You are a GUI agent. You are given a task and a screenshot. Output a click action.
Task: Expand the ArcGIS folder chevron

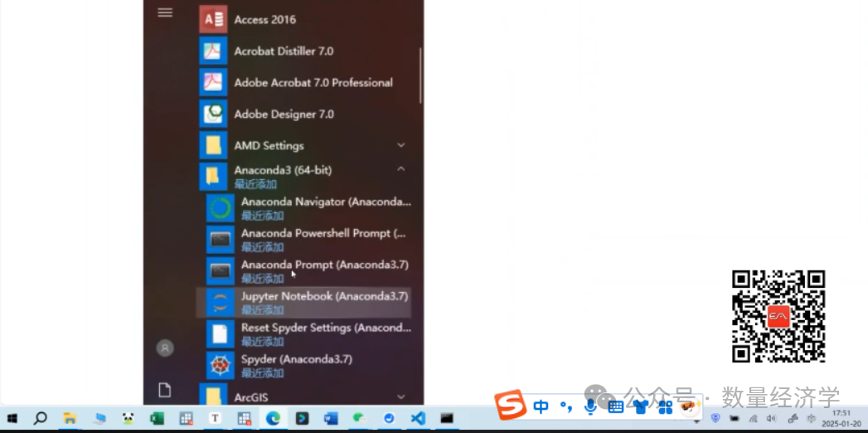coord(400,397)
